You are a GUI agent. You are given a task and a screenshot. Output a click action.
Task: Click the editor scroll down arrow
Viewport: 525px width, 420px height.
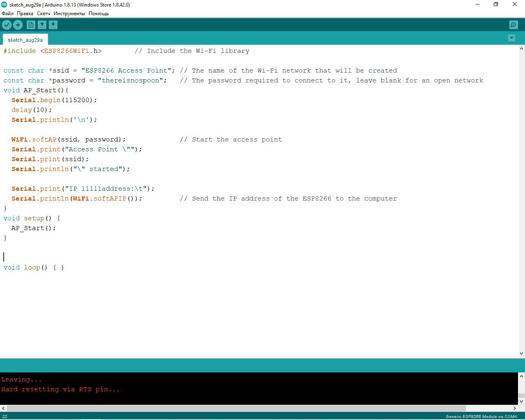522,354
